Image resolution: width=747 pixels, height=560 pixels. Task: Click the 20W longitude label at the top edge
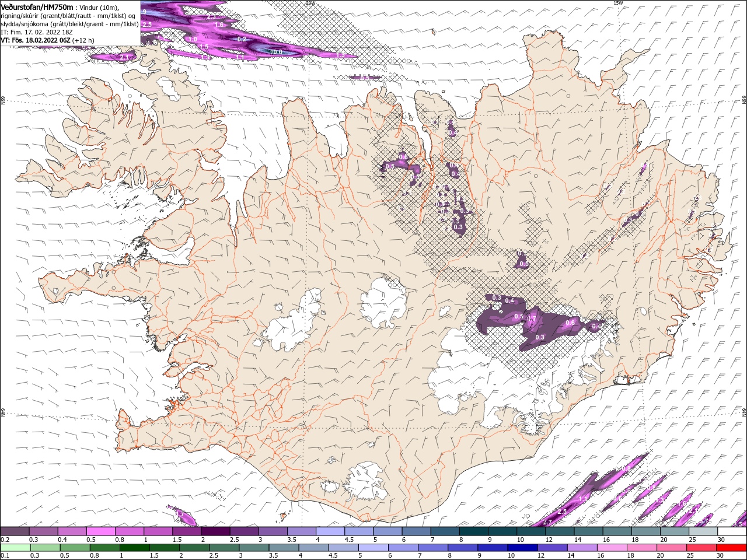click(310, 3)
